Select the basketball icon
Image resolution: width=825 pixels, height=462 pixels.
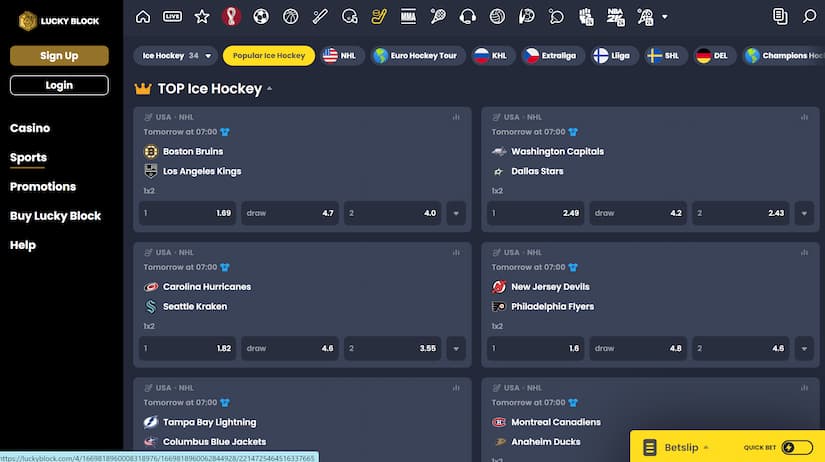coord(290,17)
